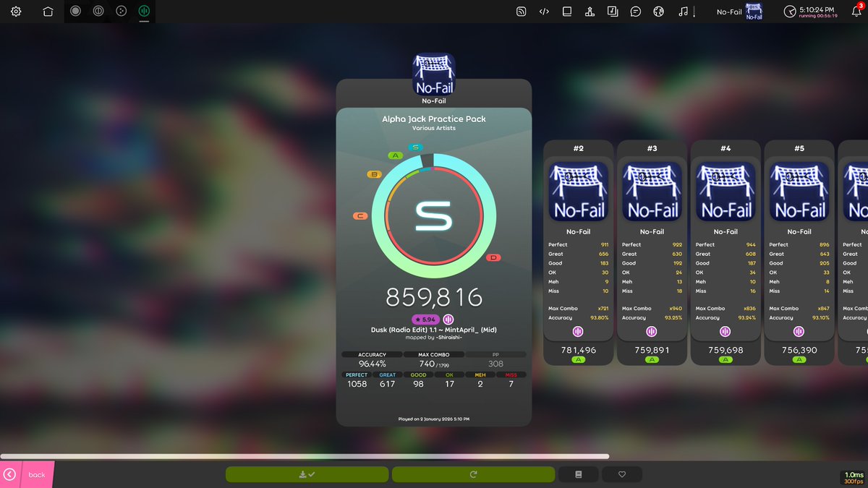The width and height of the screenshot is (868, 488).
Task: Click the 5.94 star rating pill
Action: pyautogui.click(x=426, y=320)
